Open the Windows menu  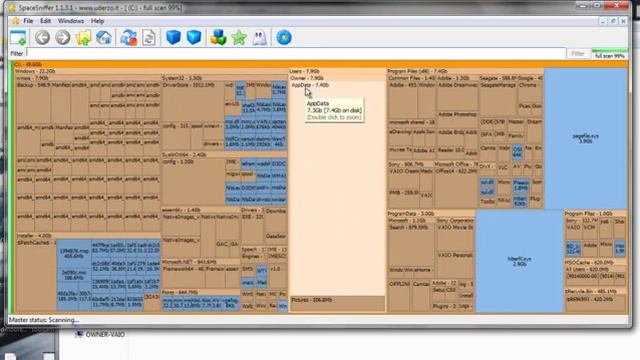tap(71, 21)
